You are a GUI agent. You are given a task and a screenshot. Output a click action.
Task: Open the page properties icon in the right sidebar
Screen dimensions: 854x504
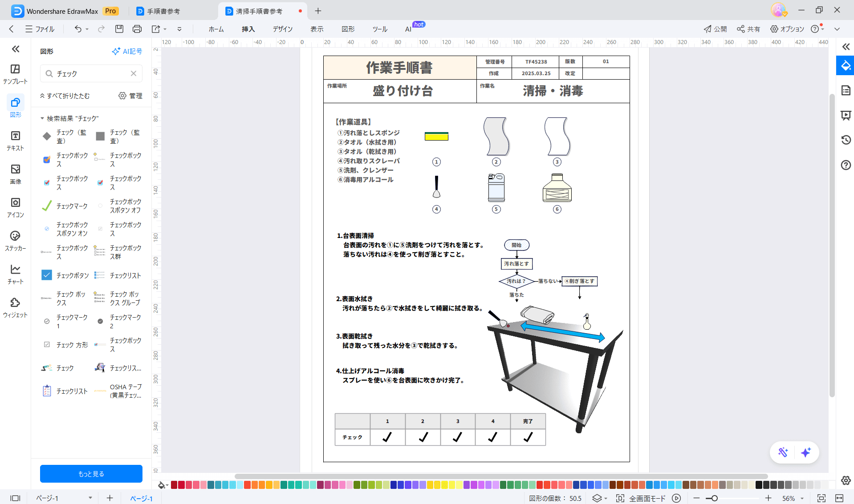click(846, 91)
